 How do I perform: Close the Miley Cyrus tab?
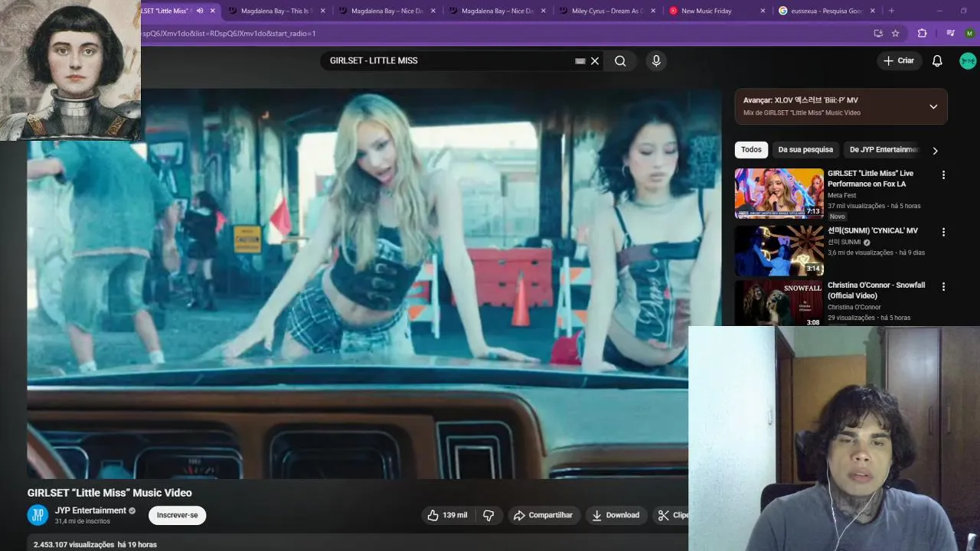(654, 11)
